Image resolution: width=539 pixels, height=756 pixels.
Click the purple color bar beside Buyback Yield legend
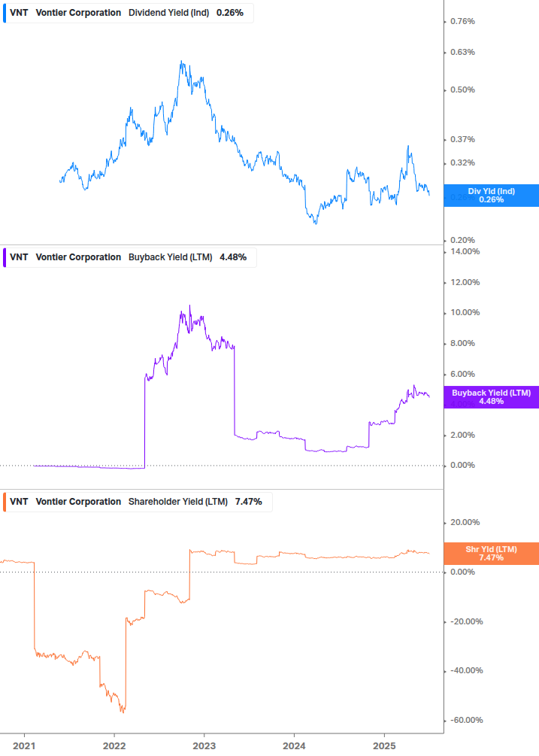pos(5,257)
